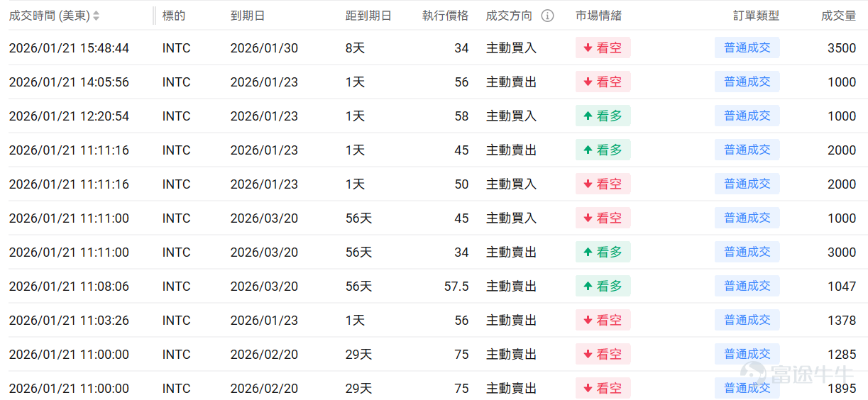The image size is (868, 400).
Task: Click the 訂單類型 column header
Action: click(x=757, y=16)
